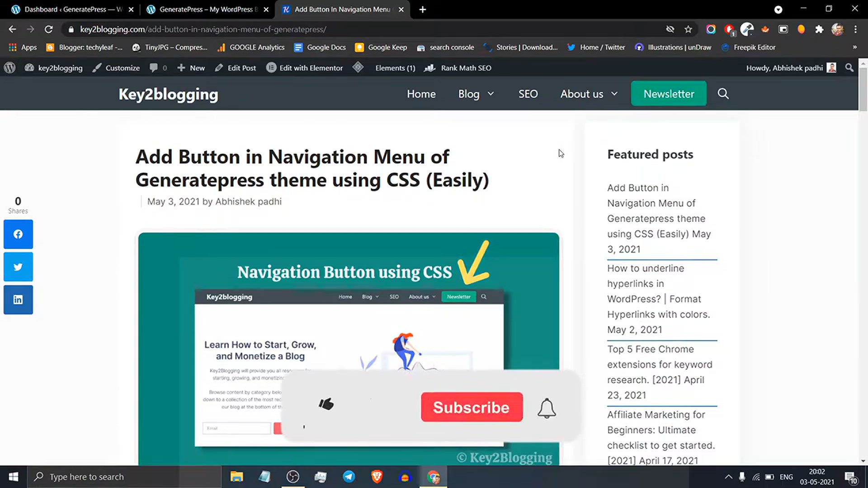Open Elements (1) in admin bar
Screen dimensions: 868x488
395,68
